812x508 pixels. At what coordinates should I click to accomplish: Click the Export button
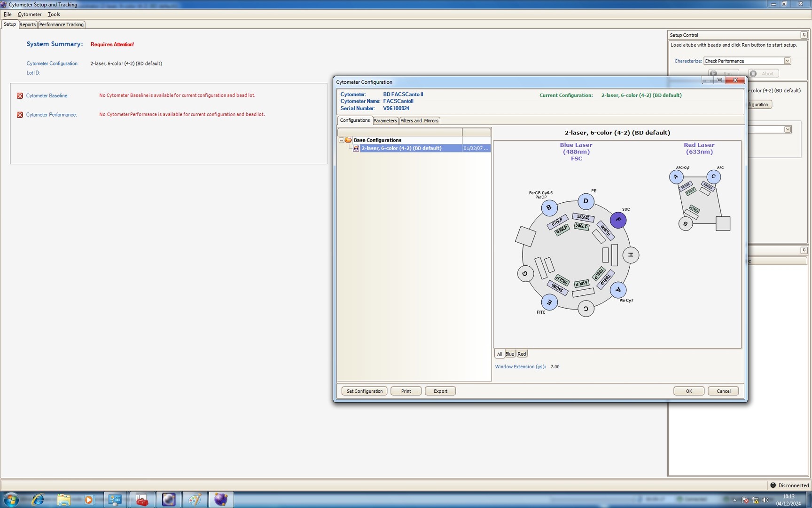point(440,391)
